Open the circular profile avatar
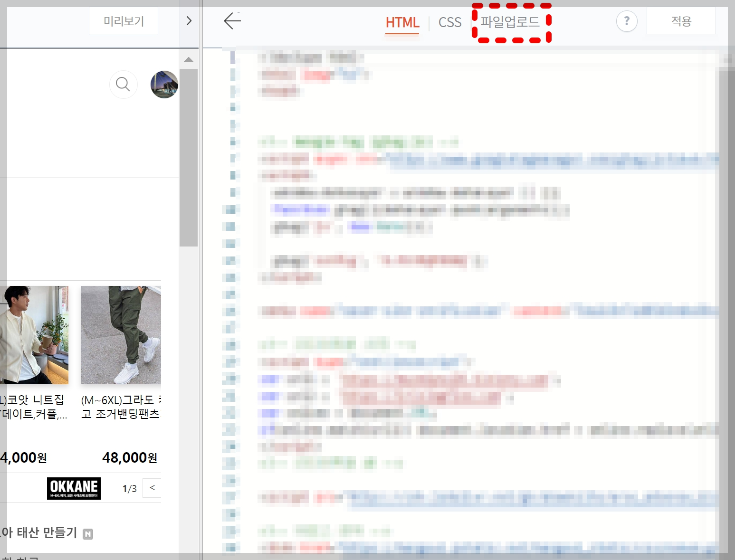735x560 pixels. point(164,85)
